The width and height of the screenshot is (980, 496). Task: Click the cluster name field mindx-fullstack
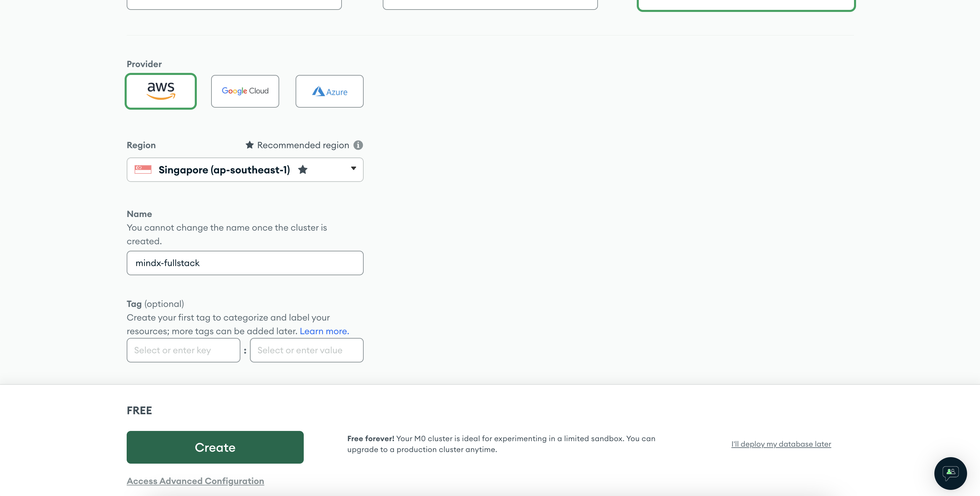(x=245, y=263)
